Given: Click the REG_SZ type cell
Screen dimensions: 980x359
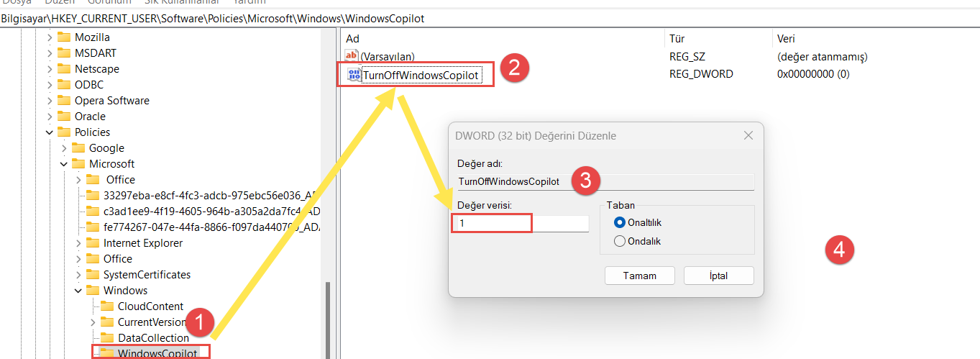Looking at the screenshot, I should (x=688, y=57).
